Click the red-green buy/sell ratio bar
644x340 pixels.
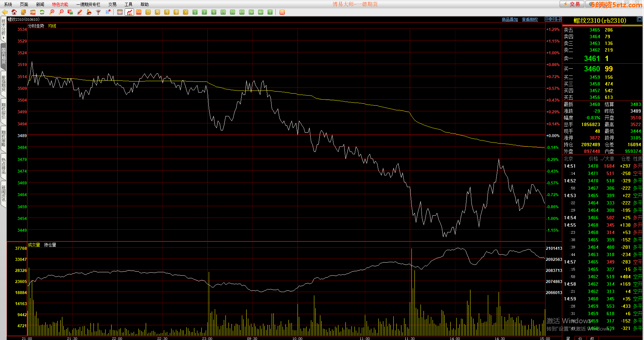[x=602, y=25]
